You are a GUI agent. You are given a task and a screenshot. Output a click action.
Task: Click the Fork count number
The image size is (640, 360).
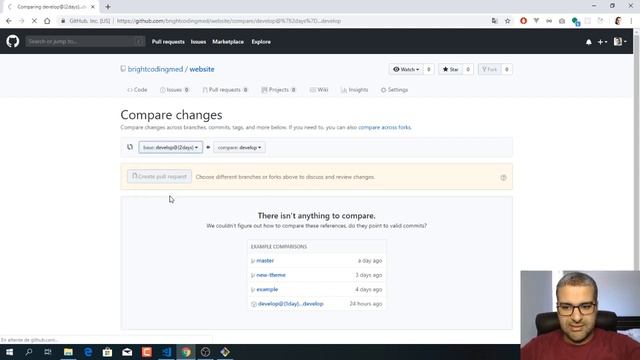507,69
